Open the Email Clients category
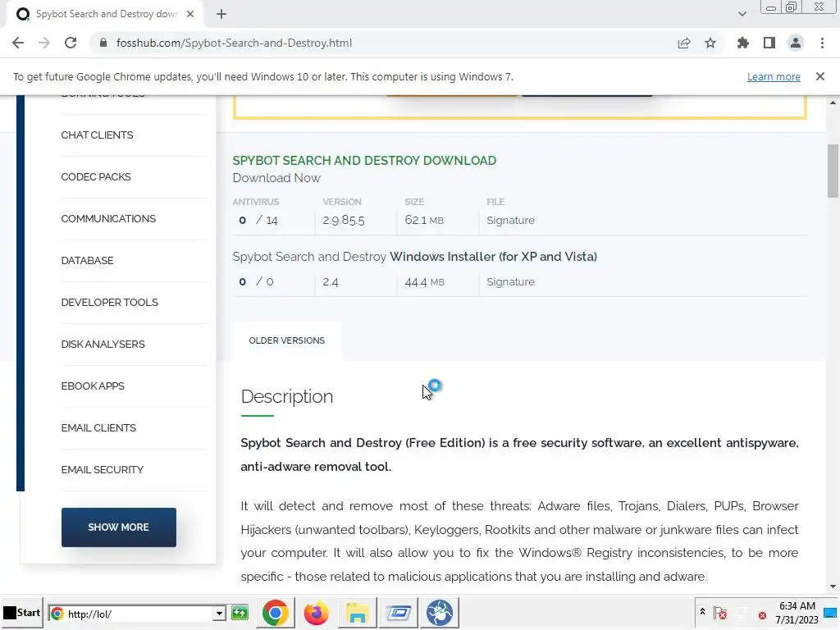This screenshot has height=630, width=840. [98, 427]
